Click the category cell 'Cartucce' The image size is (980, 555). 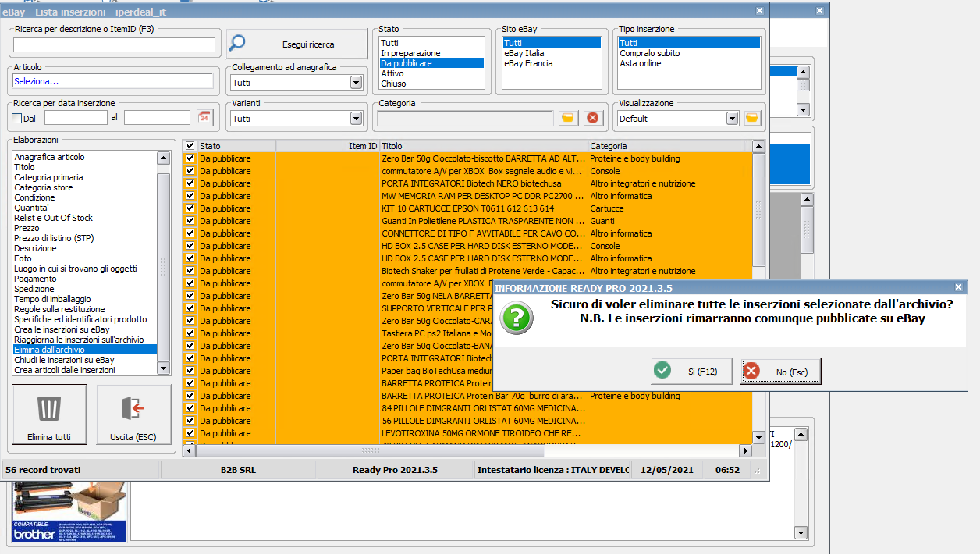tap(606, 208)
